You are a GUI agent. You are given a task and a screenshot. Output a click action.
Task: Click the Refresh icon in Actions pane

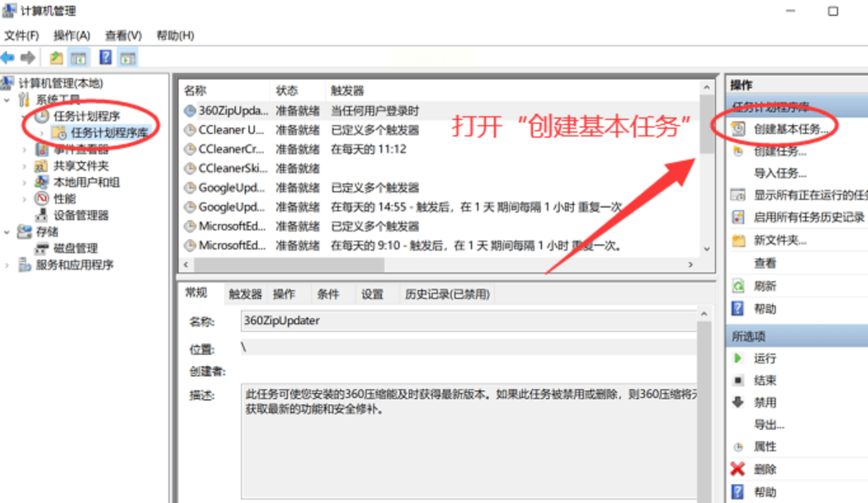tap(738, 286)
